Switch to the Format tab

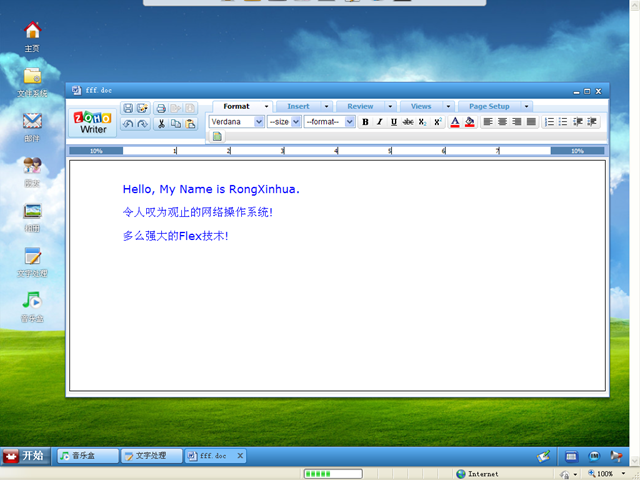(236, 106)
